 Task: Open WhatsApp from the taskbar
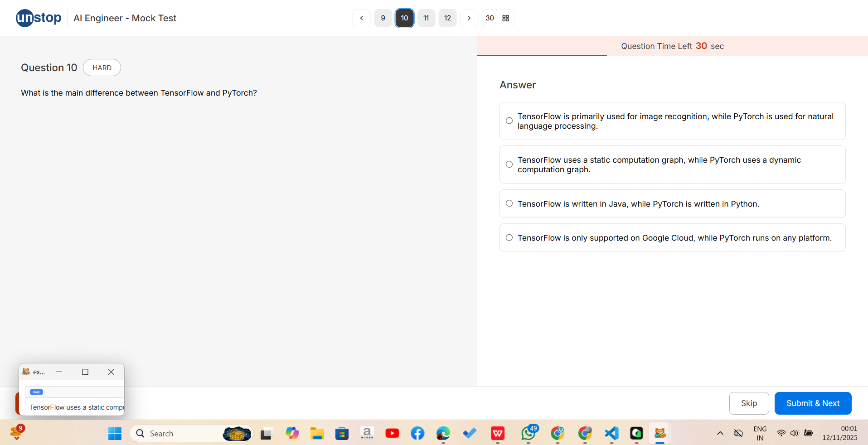click(529, 434)
